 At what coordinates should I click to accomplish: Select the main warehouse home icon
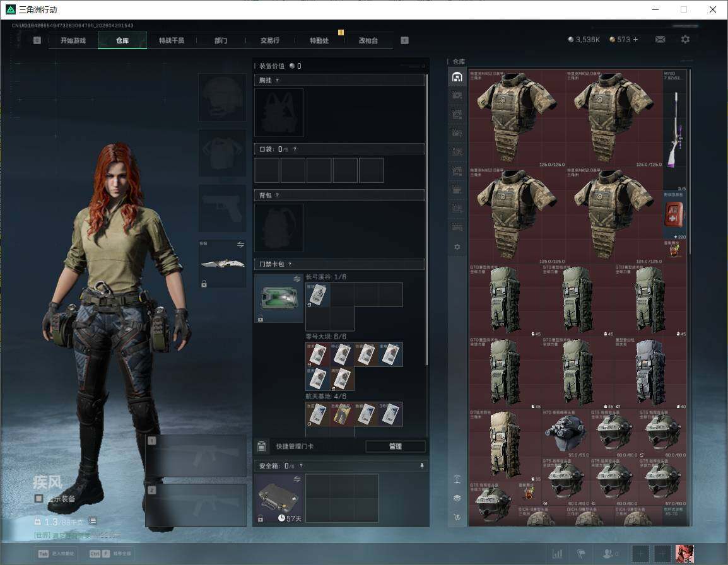click(457, 77)
